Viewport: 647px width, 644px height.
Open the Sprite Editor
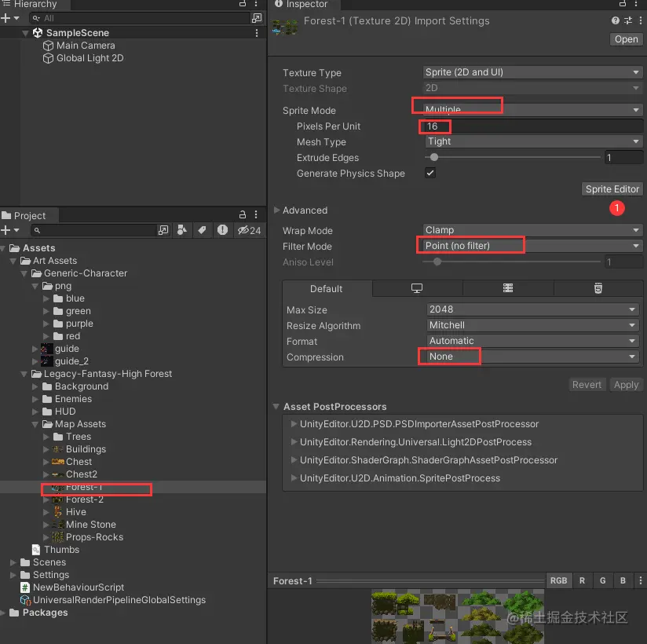click(612, 189)
